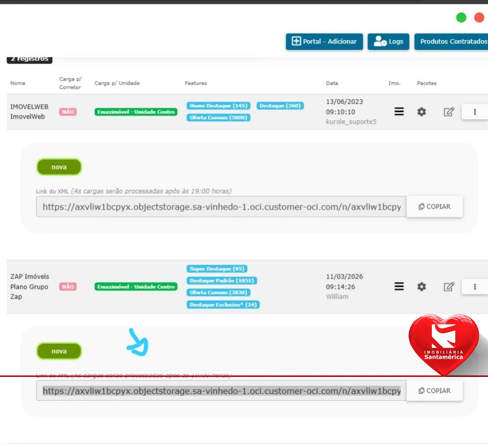Viewport: 488px width, 448px height.
Task: Click edit pencil icon for ZAP Imóveis row
Action: point(449,287)
